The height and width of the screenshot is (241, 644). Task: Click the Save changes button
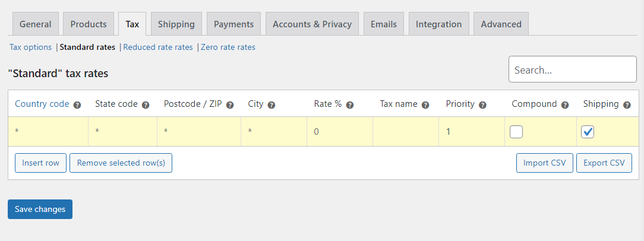(40, 210)
